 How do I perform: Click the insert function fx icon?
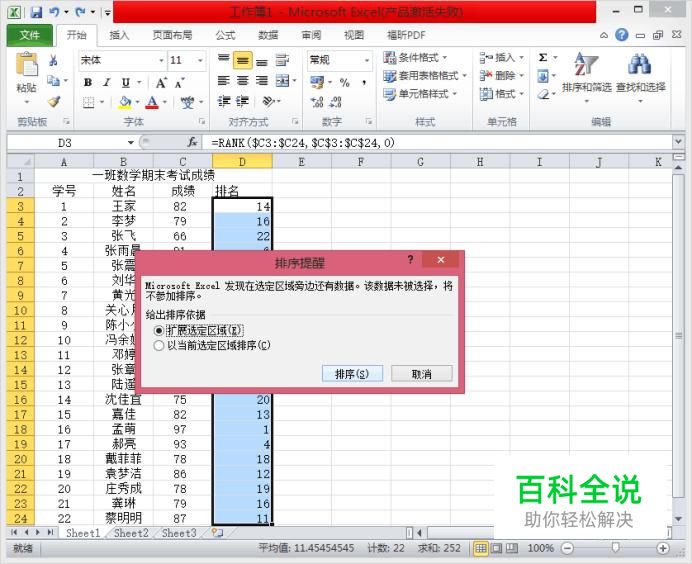click(192, 142)
